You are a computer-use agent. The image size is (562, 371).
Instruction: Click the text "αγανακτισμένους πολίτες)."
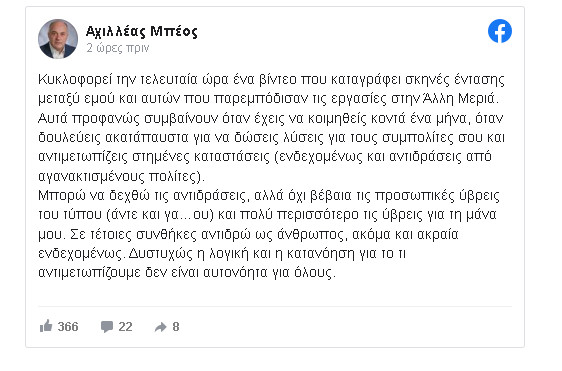point(122,176)
